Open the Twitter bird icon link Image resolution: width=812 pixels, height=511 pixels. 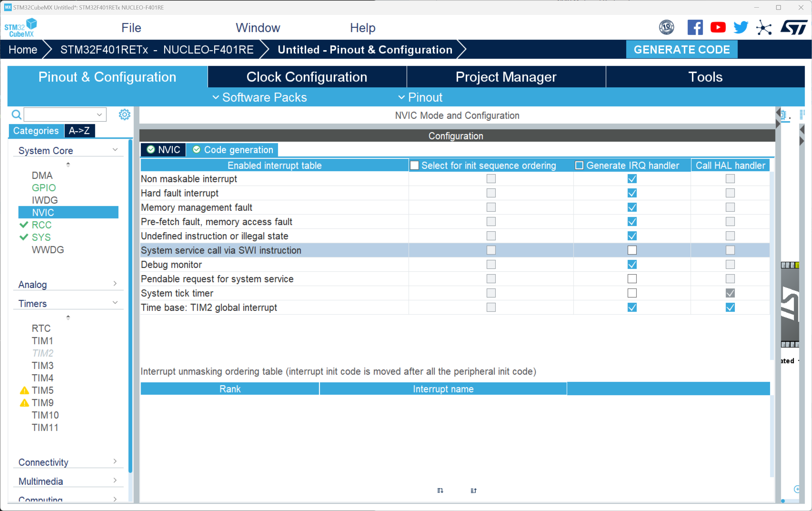(x=741, y=27)
